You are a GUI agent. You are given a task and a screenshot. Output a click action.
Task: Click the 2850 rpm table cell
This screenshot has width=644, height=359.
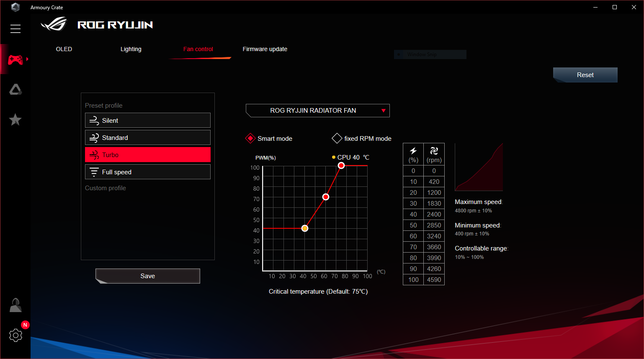pyautogui.click(x=434, y=225)
